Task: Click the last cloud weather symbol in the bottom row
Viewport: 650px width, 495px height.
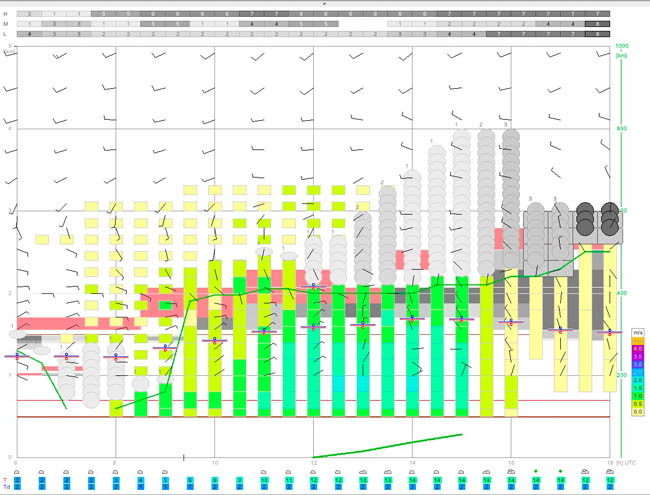Action: (610, 472)
